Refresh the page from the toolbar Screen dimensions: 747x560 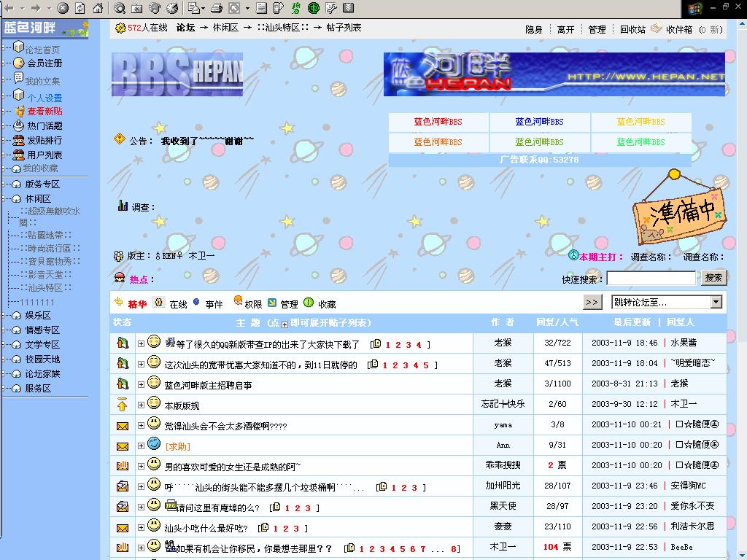(x=80, y=7)
